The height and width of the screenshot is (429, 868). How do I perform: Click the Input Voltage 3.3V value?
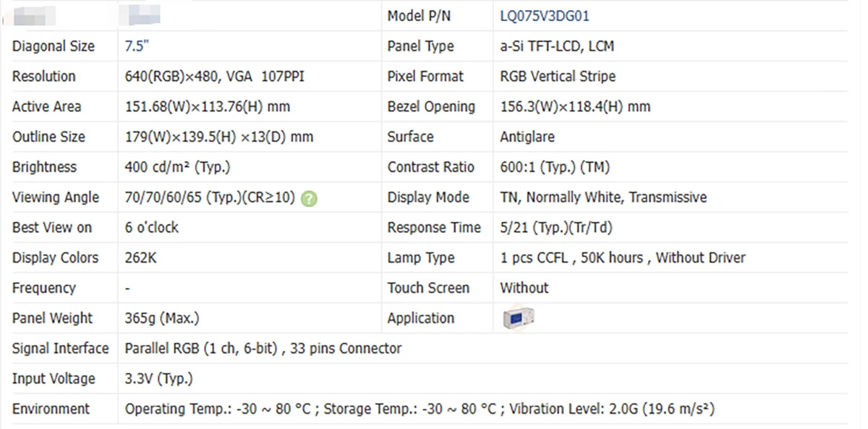pyautogui.click(x=159, y=379)
